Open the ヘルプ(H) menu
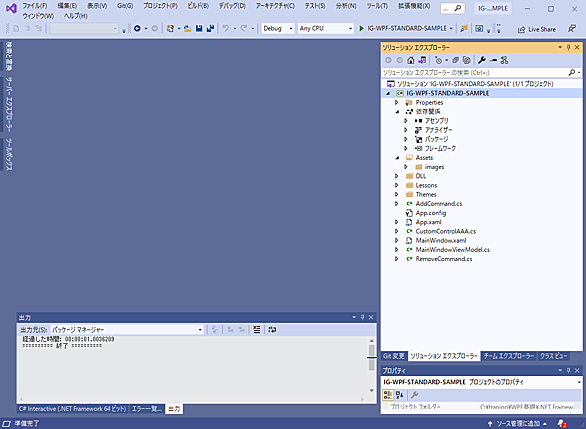 click(x=75, y=16)
